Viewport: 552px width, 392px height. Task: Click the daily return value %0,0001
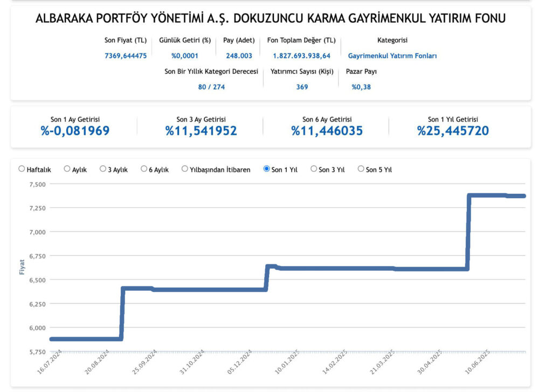(x=184, y=55)
